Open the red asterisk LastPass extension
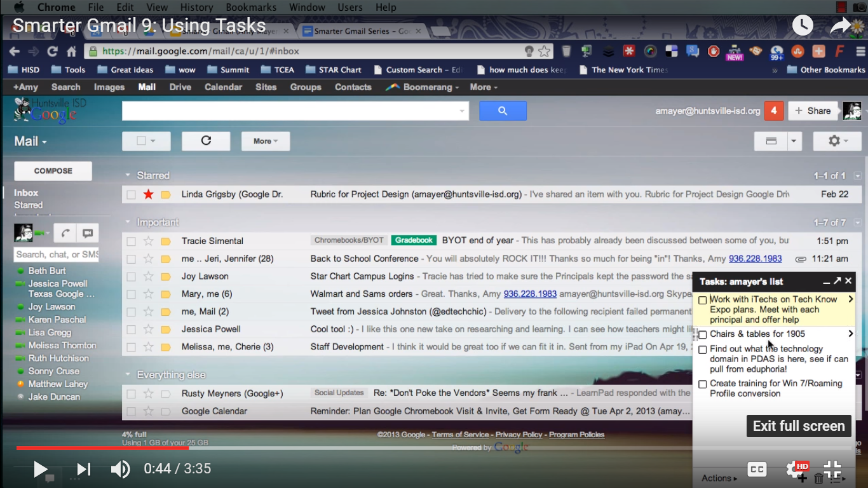Image resolution: width=868 pixels, height=488 pixels. 629,51
